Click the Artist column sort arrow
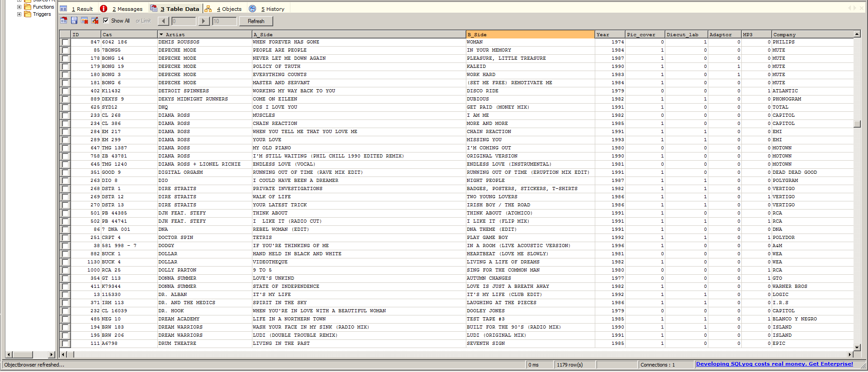The width and height of the screenshot is (868, 372). pyautogui.click(x=161, y=34)
